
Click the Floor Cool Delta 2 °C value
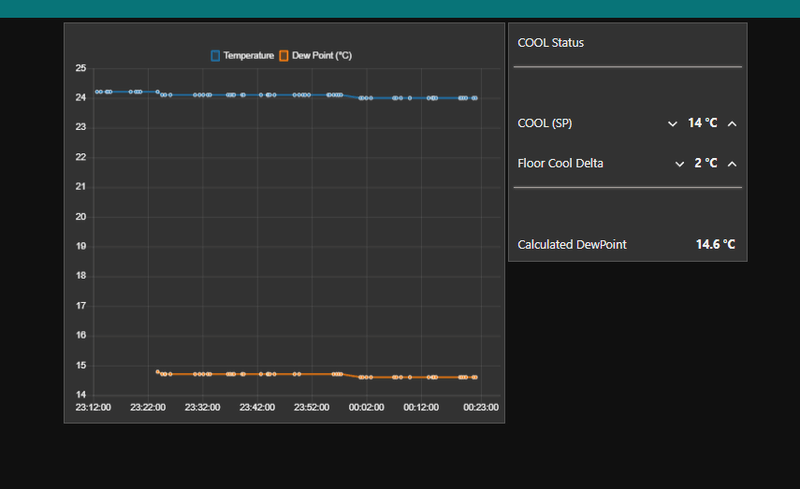(x=706, y=163)
